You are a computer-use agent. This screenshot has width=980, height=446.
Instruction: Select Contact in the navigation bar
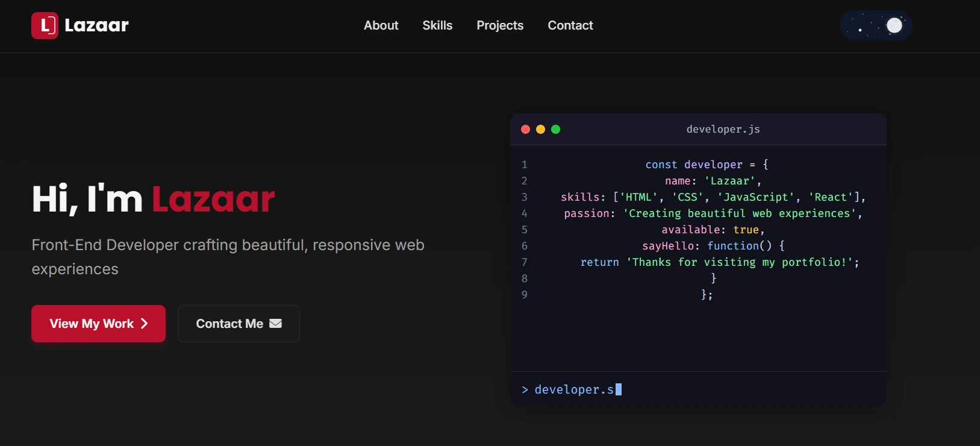(x=570, y=25)
